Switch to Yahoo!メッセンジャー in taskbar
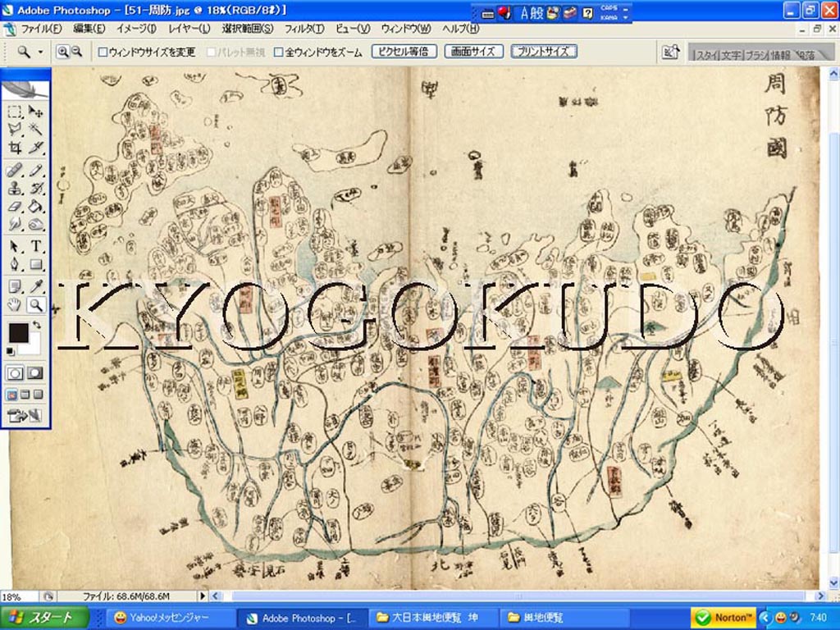840x630 pixels. pyautogui.click(x=171, y=618)
